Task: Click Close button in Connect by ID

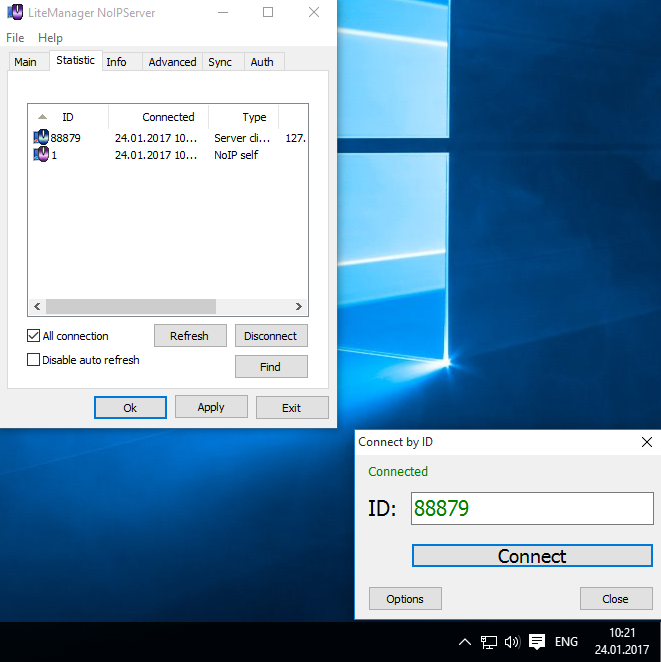Action: (x=616, y=599)
